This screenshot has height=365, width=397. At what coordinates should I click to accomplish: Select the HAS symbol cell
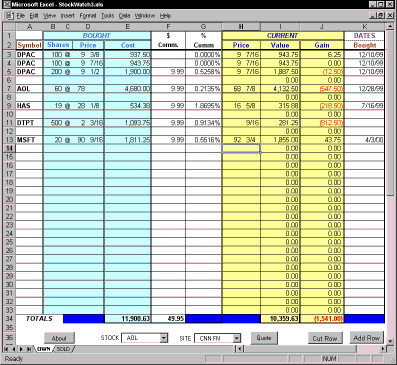[x=29, y=106]
